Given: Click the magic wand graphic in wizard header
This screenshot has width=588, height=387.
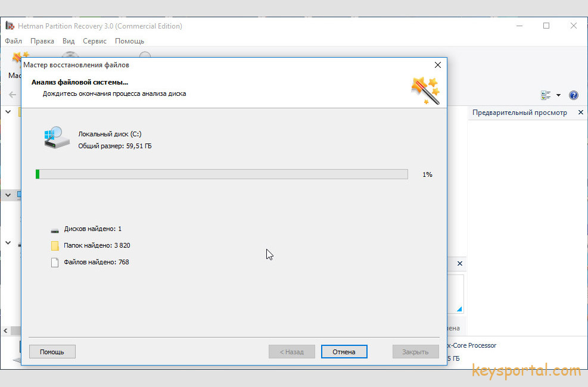Looking at the screenshot, I should [425, 90].
